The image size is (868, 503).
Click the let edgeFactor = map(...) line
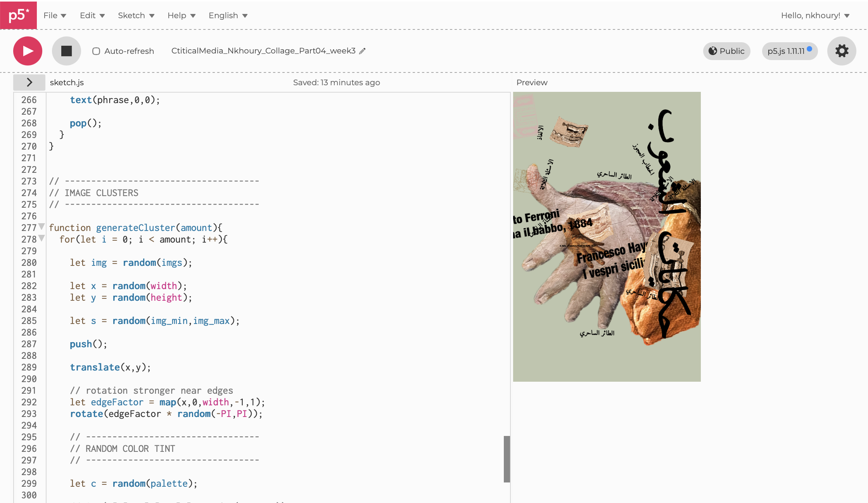(x=168, y=402)
